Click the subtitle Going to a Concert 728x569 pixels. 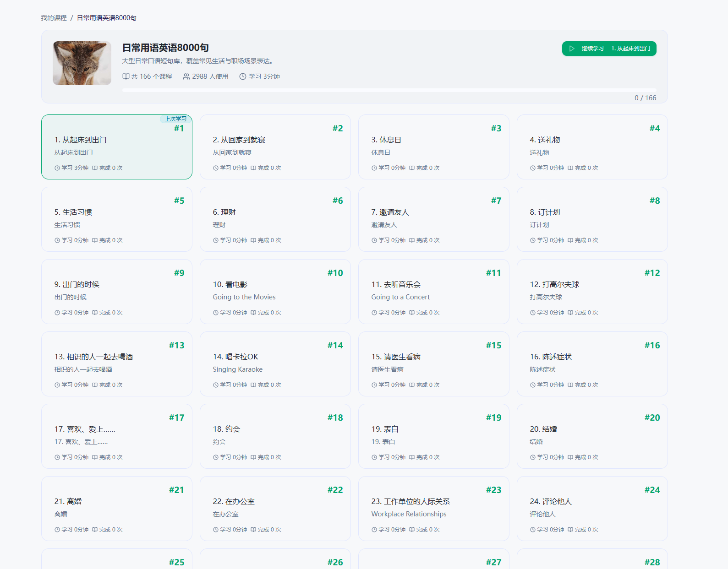pyautogui.click(x=400, y=297)
